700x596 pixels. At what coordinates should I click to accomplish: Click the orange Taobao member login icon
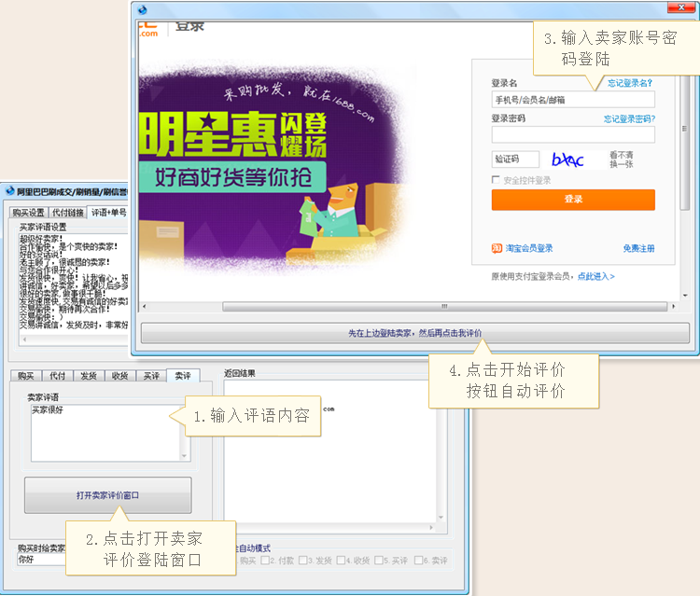(497, 248)
